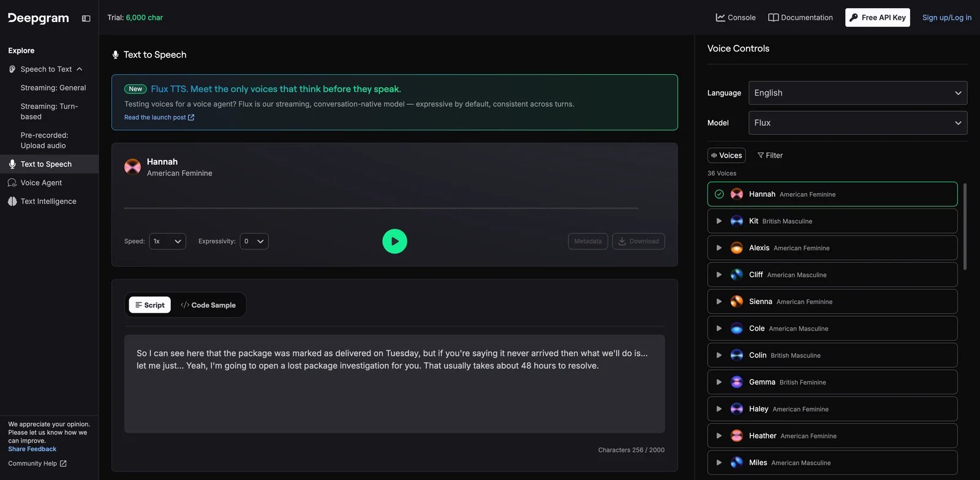Click the voice list scrollbar
Screen dimensions: 980x480
click(965, 226)
